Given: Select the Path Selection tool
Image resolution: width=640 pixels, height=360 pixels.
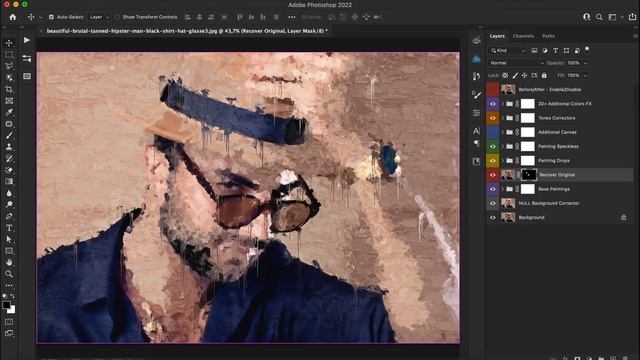Looking at the screenshot, I should point(9,239).
